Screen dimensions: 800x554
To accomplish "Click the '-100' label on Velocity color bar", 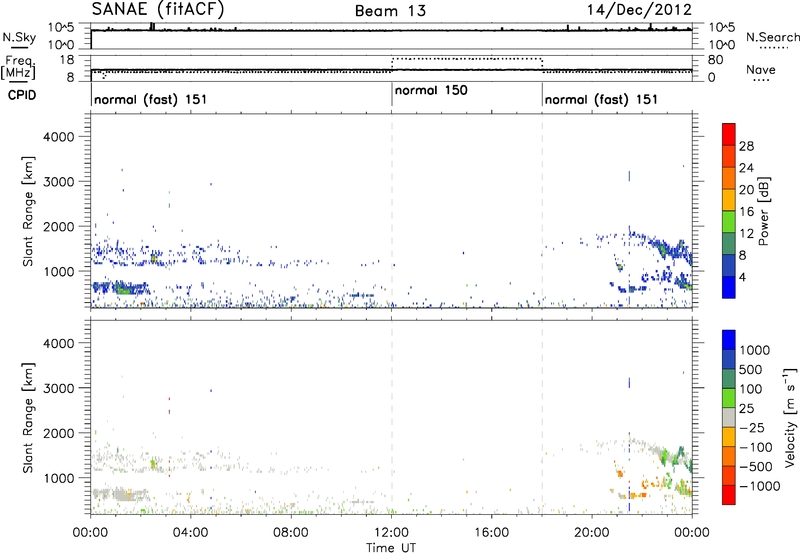I will [756, 447].
